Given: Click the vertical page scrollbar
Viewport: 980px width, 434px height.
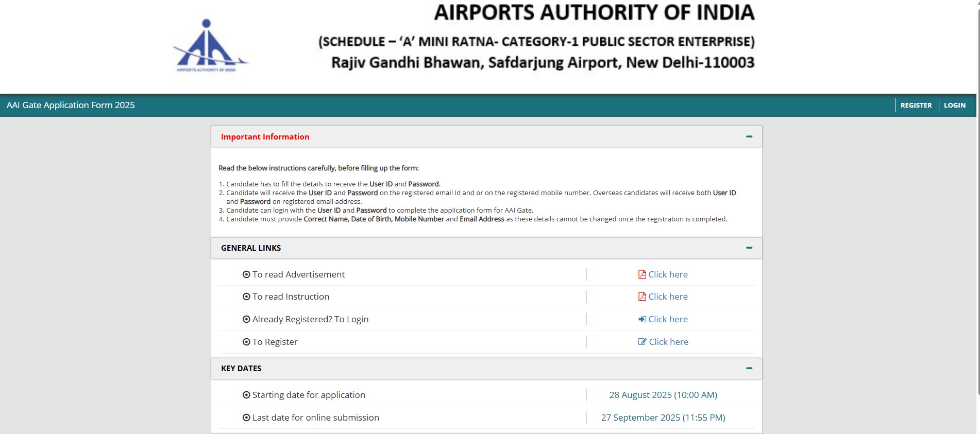Looking at the screenshot, I should (x=978, y=201).
